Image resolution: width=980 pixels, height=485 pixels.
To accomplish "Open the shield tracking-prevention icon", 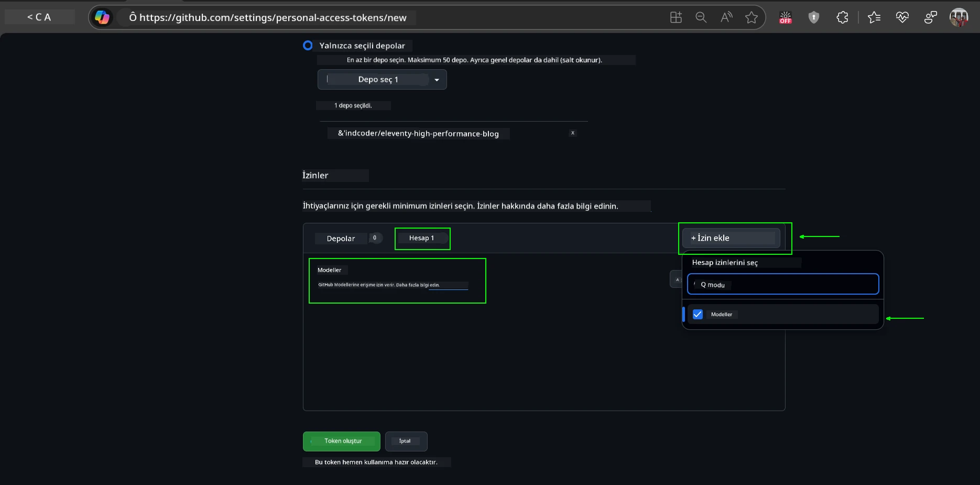I will point(814,17).
